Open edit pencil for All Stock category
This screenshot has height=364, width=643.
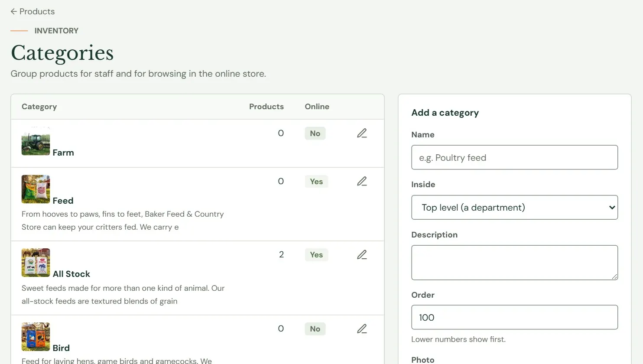(362, 255)
